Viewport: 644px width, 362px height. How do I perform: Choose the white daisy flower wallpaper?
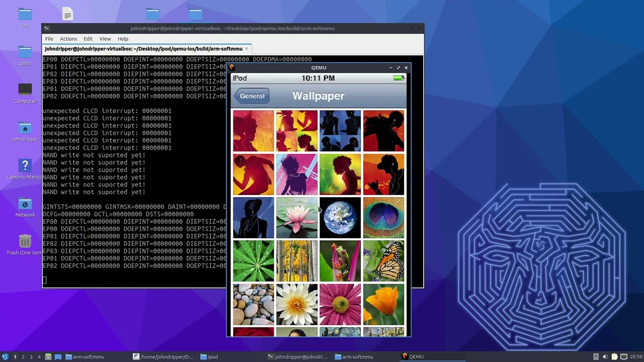coord(297,305)
